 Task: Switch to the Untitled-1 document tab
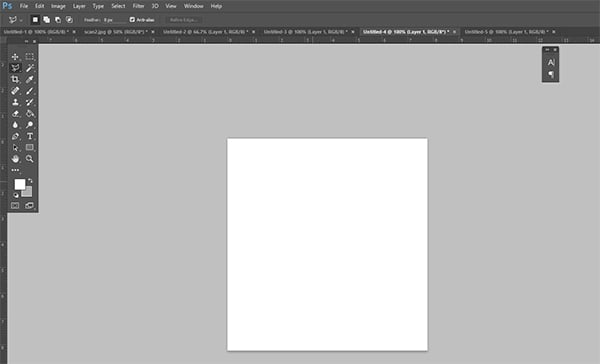[36, 32]
